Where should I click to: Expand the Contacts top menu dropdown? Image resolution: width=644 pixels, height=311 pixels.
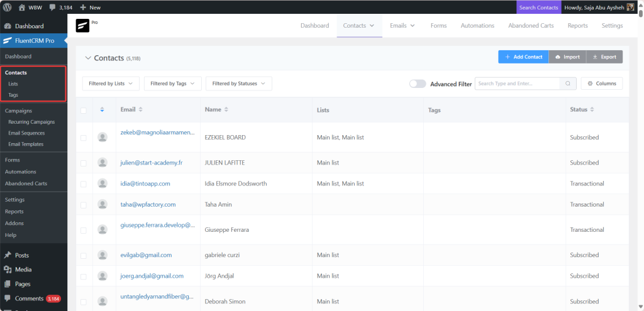click(359, 25)
